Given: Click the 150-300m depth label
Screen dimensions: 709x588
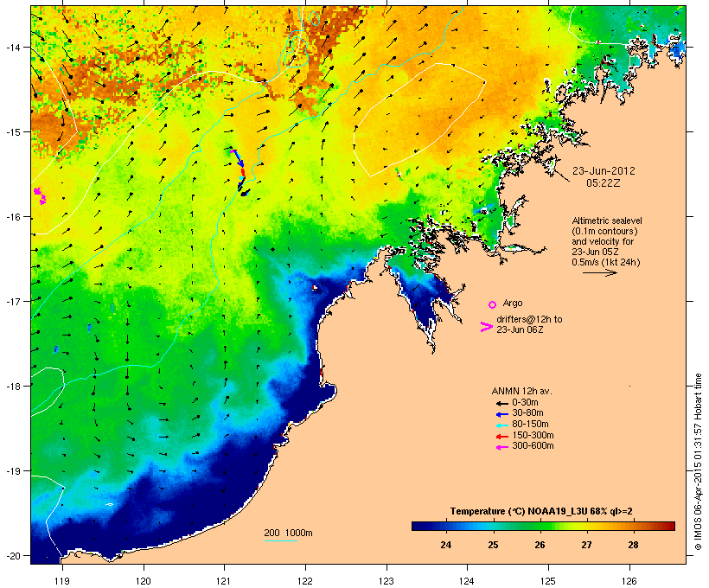Looking at the screenshot, I should coord(533,436).
